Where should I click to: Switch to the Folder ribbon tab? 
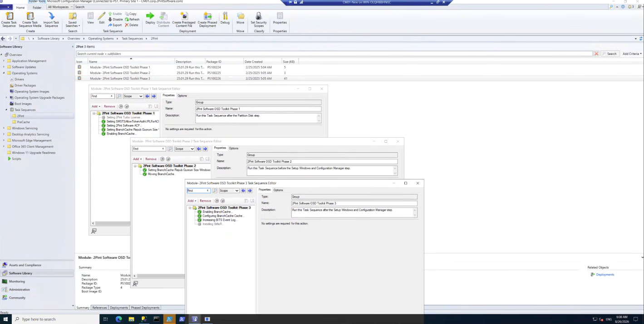coord(37,7)
